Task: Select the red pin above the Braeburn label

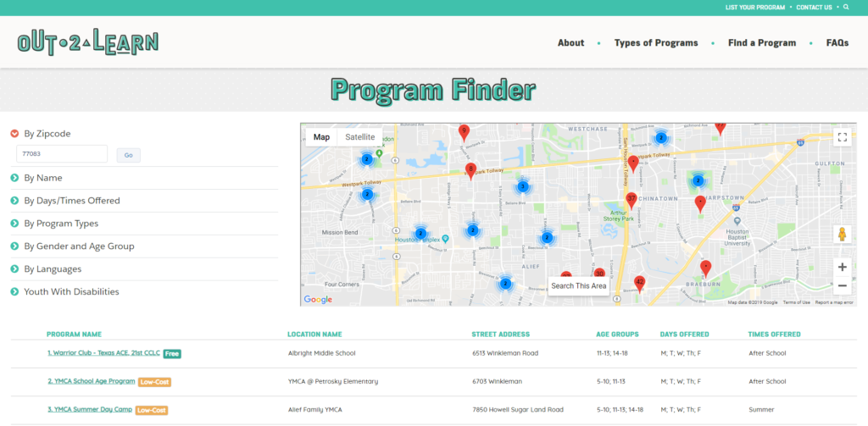Action: click(705, 268)
